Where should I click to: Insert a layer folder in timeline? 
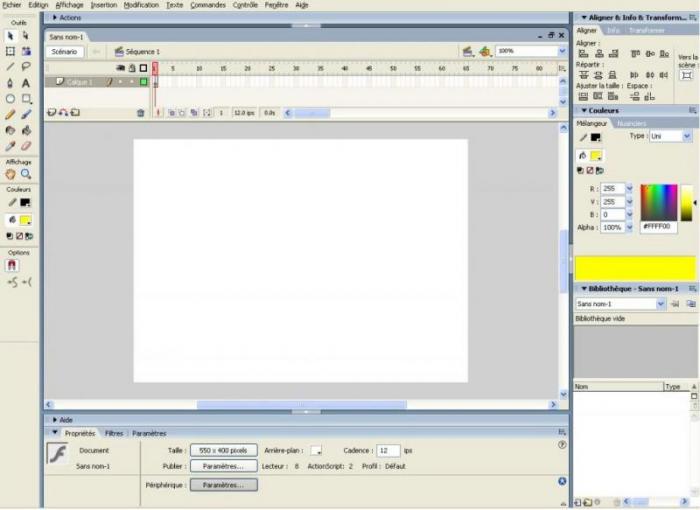[x=75, y=113]
